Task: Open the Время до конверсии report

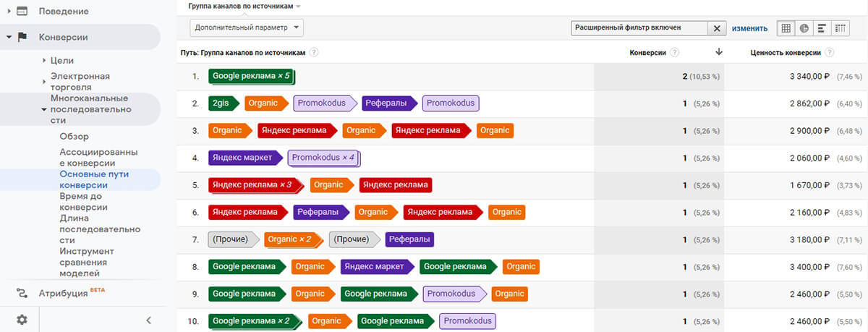Action: [x=84, y=202]
